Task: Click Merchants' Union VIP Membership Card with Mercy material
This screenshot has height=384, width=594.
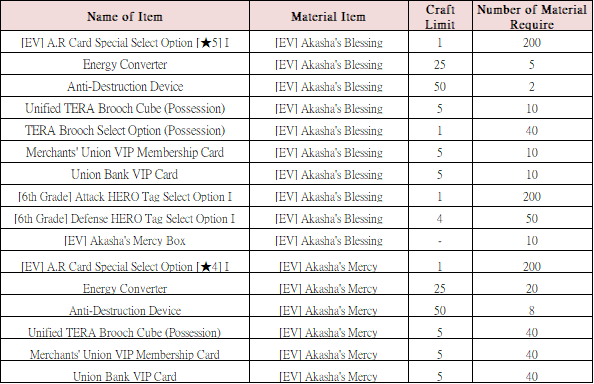Action: coord(125,354)
